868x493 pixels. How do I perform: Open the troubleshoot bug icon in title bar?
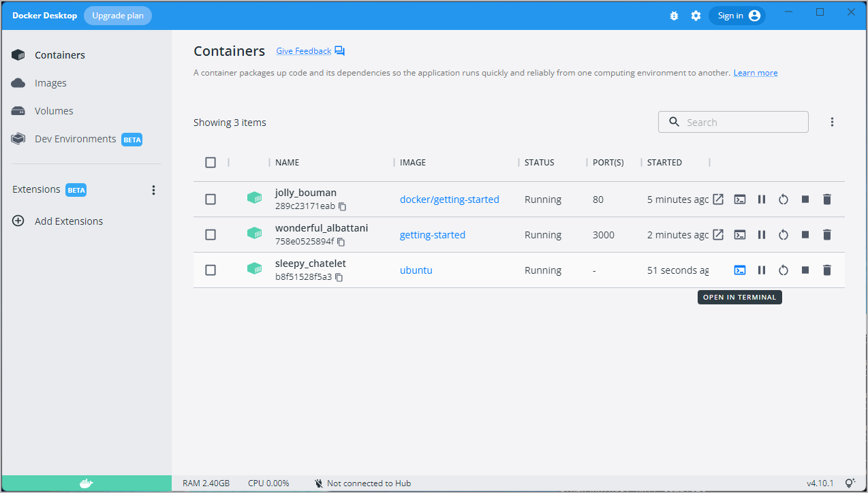click(674, 16)
